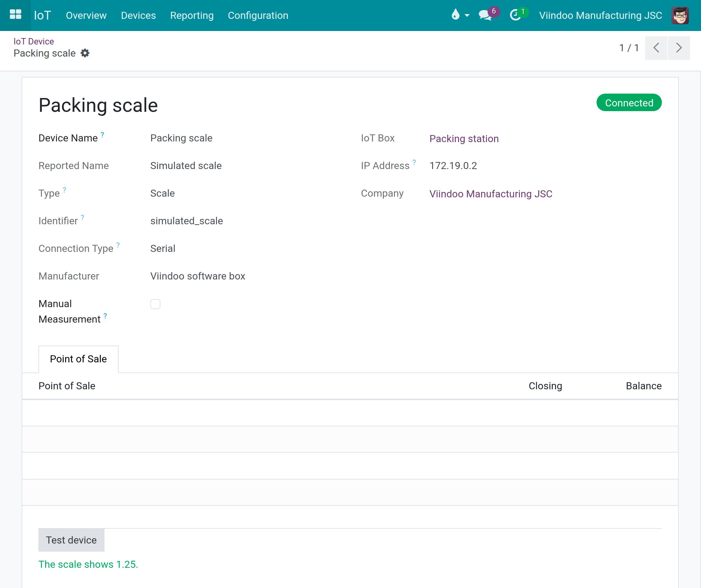Sort by Balance column header
Viewport: 701px width, 588px height.
pos(644,386)
